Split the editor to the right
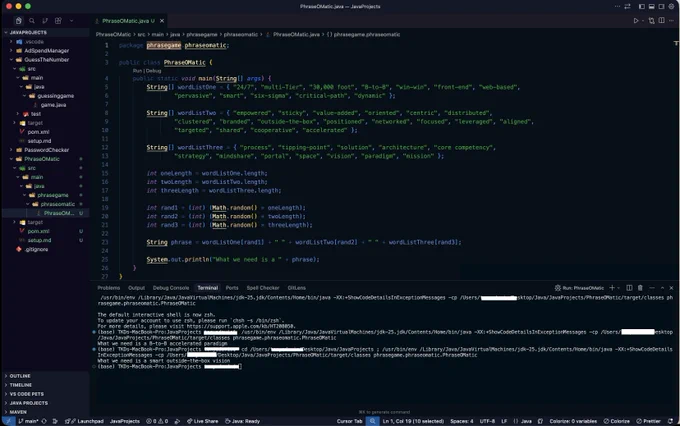This screenshot has width=680, height=426. point(661,20)
